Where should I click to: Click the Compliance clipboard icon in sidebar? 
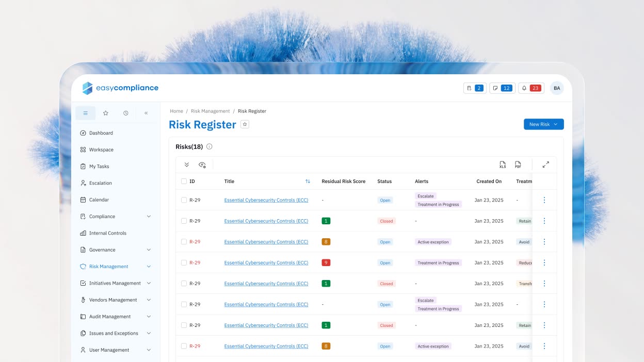coord(83,217)
